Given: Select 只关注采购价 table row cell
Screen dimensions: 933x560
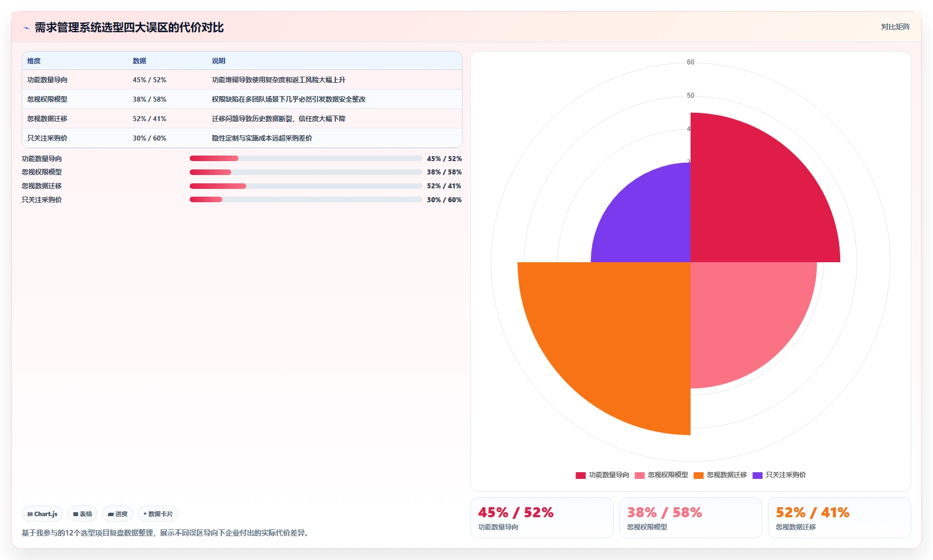Looking at the screenshot, I should click(47, 138).
